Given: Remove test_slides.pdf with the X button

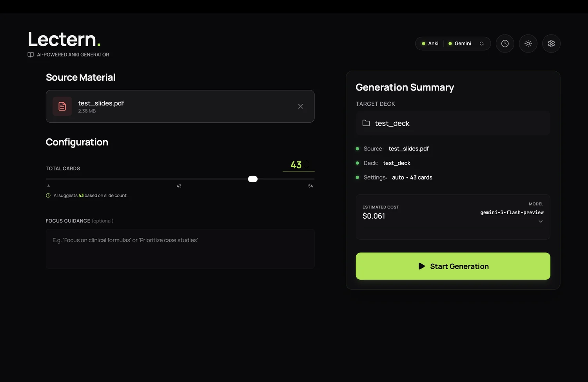Looking at the screenshot, I should point(300,106).
